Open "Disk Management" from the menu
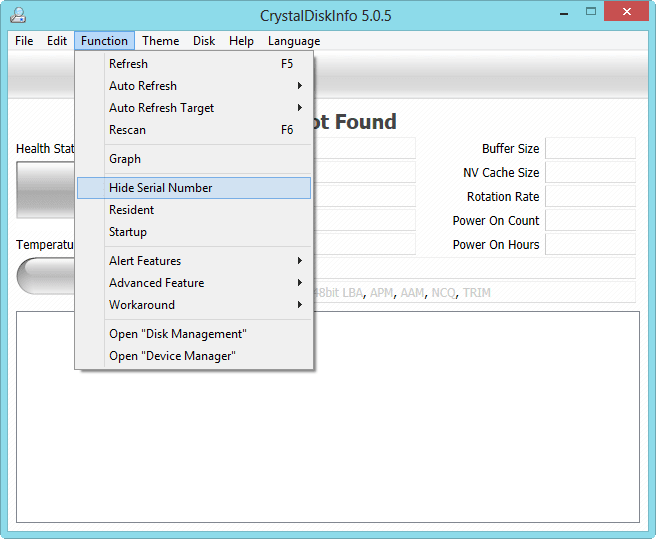The width and height of the screenshot is (656, 539). (194, 334)
